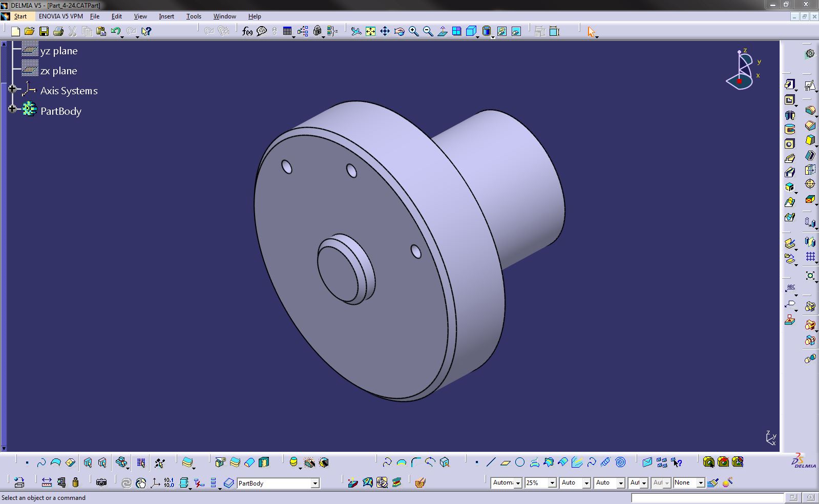
Task: Open the Insert menu
Action: coord(166,16)
